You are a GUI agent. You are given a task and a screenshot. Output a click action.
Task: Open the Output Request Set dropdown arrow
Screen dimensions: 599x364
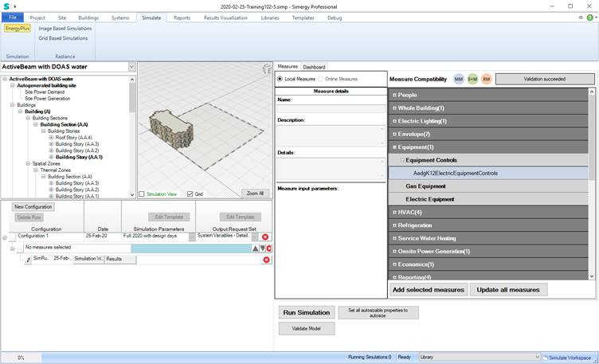(x=255, y=237)
